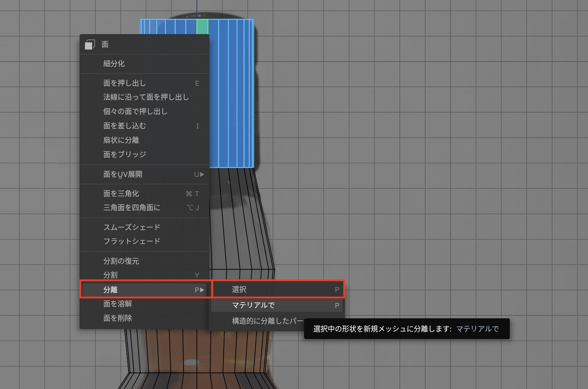This screenshot has width=588, height=389.
Task: Choose 分割 in the context menu
Action: click(110, 275)
